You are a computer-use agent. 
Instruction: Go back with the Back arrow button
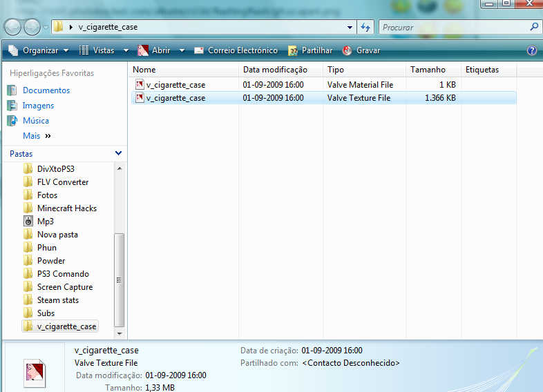point(13,27)
